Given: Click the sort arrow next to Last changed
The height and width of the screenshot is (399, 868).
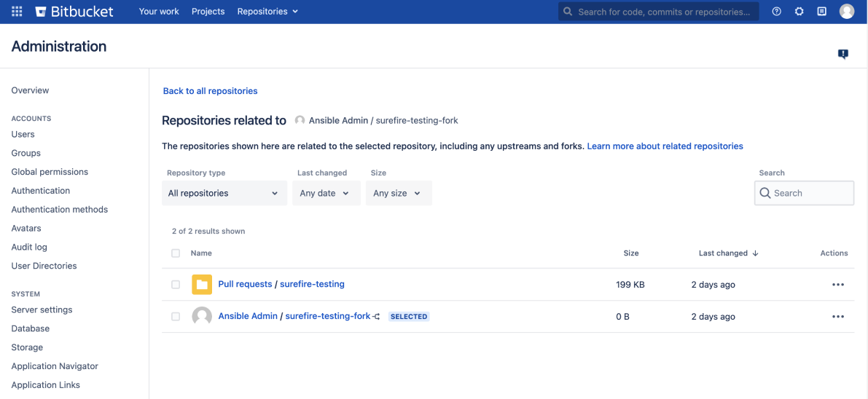Looking at the screenshot, I should [755, 253].
